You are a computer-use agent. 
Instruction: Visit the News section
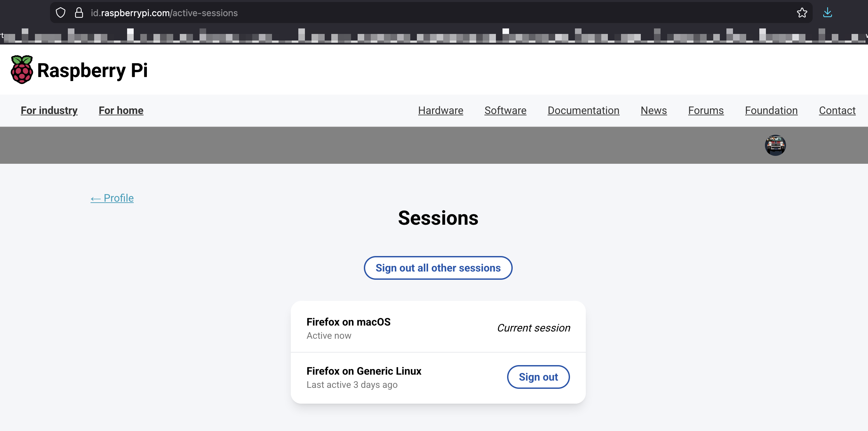pyautogui.click(x=653, y=110)
